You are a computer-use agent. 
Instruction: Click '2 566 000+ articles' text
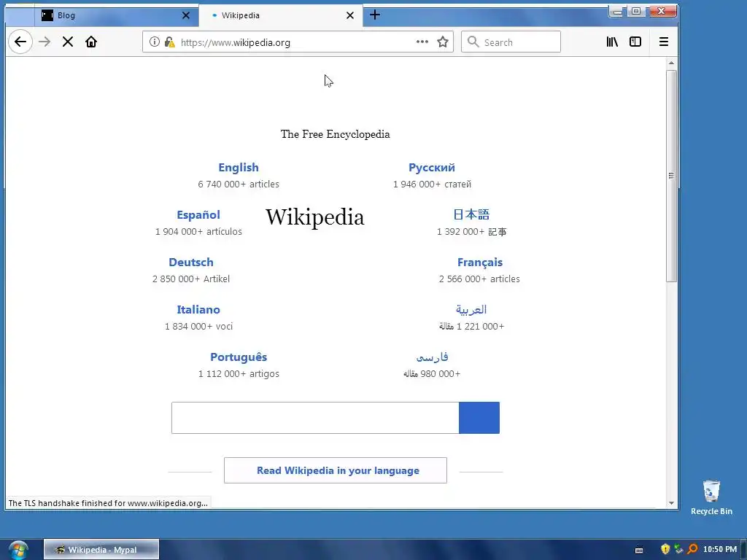[479, 279]
